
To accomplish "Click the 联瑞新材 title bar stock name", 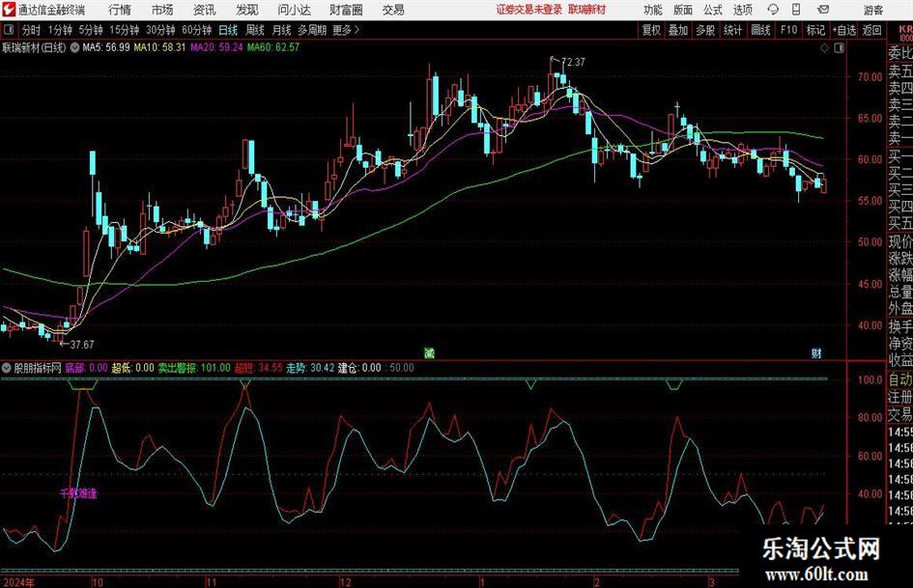I will [x=587, y=10].
